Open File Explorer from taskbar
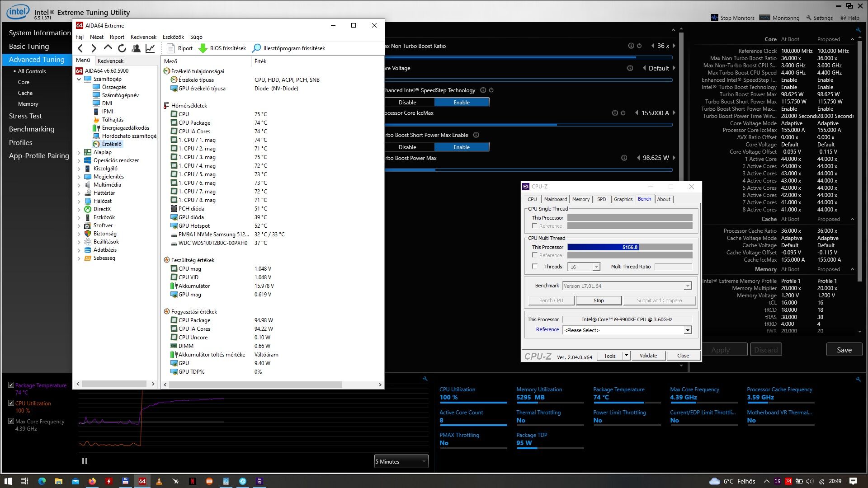The height and width of the screenshot is (488, 868). pos(58,481)
